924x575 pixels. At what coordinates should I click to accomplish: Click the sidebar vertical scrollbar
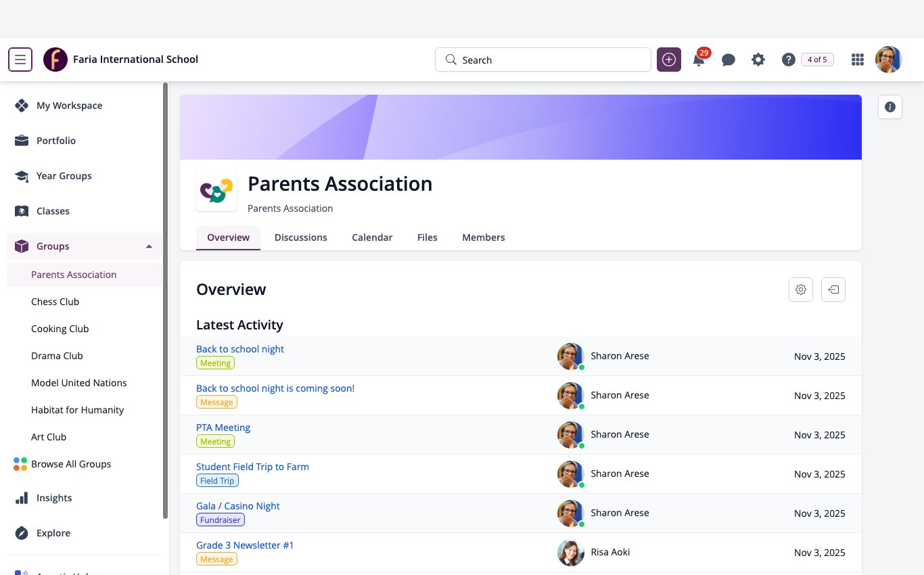[166, 301]
